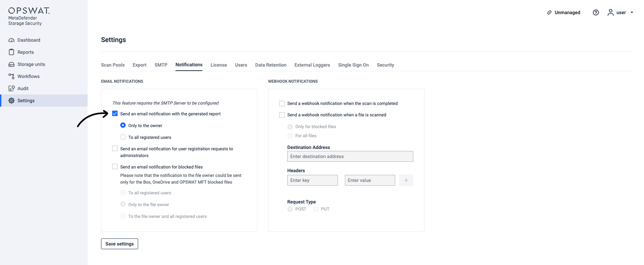Image resolution: width=644 pixels, height=265 pixels.
Task: Click the plus icon to add header
Action: point(406,180)
